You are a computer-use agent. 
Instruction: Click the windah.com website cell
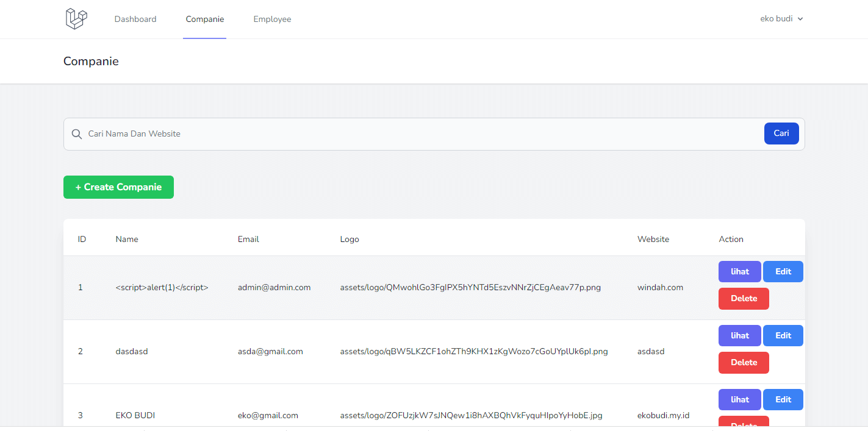pyautogui.click(x=661, y=288)
